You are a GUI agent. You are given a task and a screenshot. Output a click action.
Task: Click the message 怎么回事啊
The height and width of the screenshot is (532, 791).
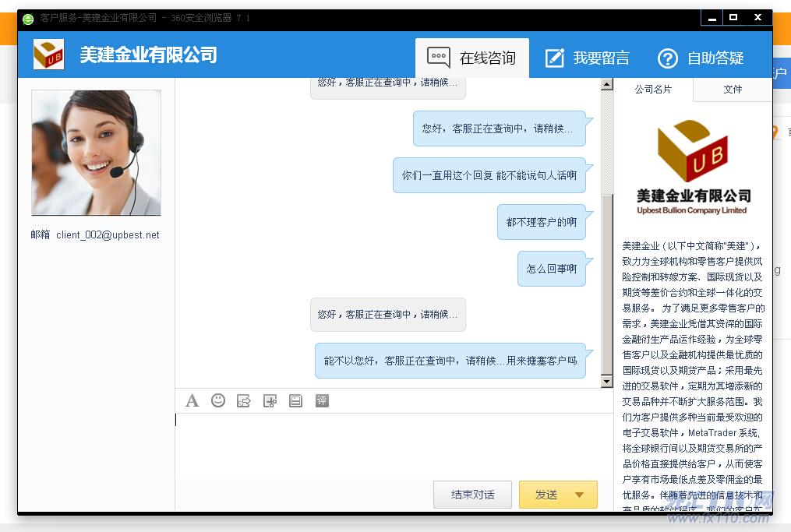(x=552, y=269)
